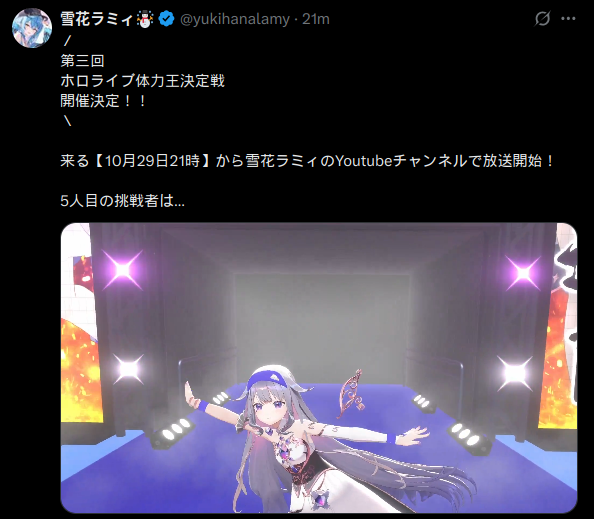
Task: Open the @yukihanalamy handle link
Action: pos(234,19)
